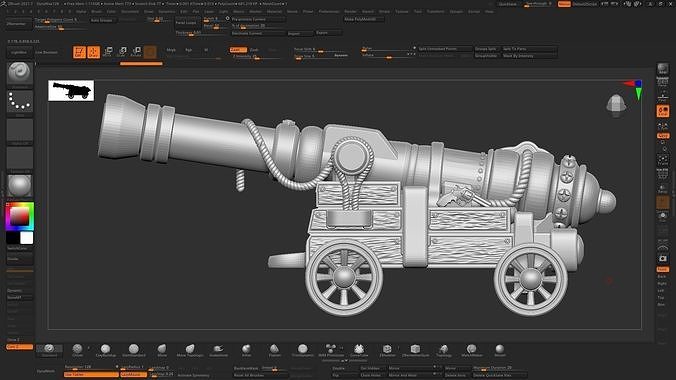Click the Frame mesh icon on right shelf

[663, 161]
